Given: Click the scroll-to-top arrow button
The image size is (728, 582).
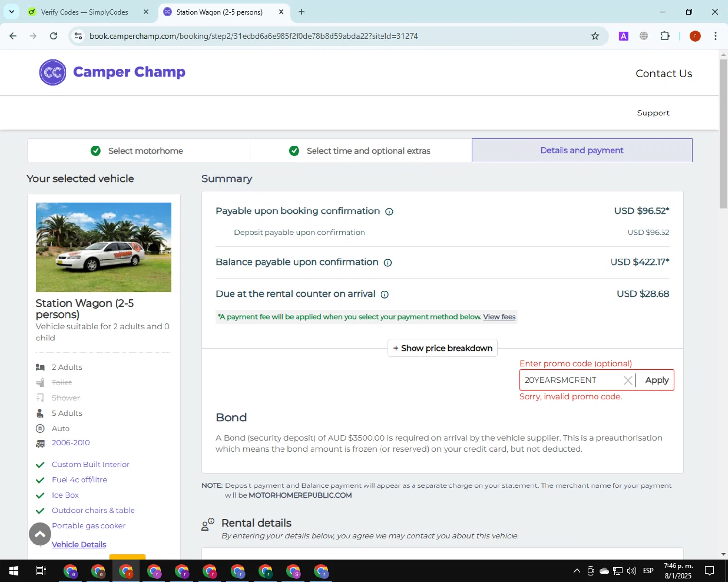Looking at the screenshot, I should [40, 534].
